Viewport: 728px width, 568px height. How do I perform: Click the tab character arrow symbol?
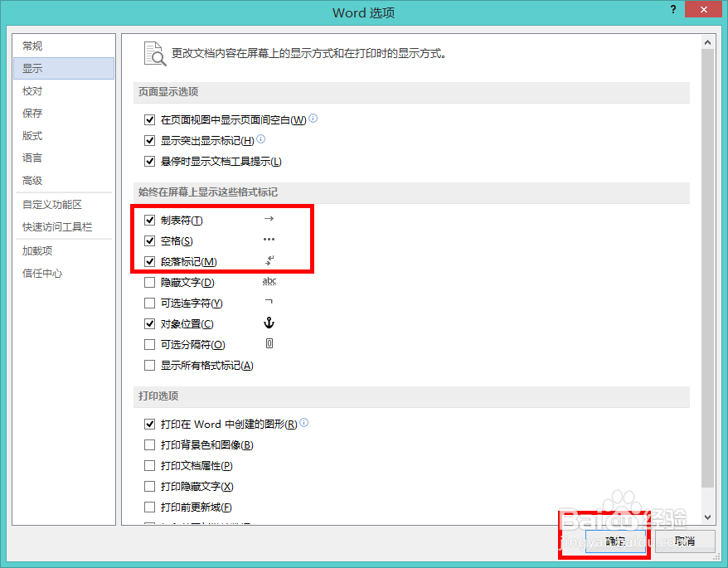pyautogui.click(x=269, y=219)
